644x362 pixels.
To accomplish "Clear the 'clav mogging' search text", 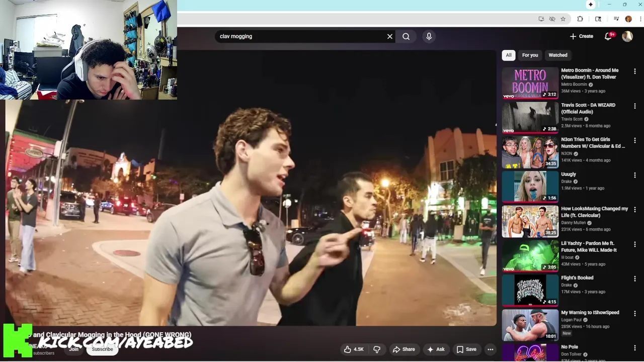I will coord(389,36).
